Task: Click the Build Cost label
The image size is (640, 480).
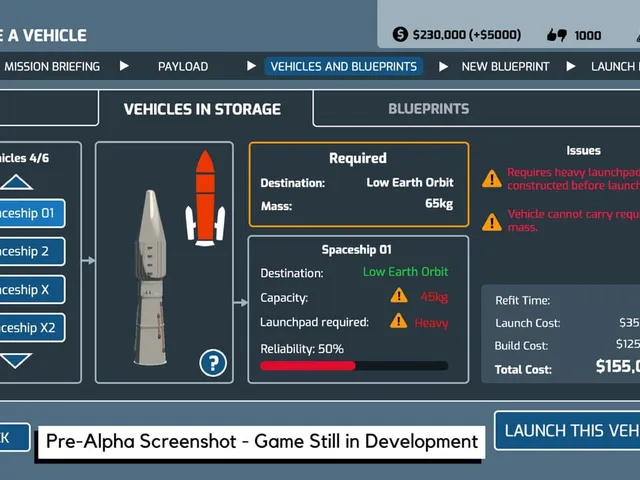Action: [x=521, y=346]
